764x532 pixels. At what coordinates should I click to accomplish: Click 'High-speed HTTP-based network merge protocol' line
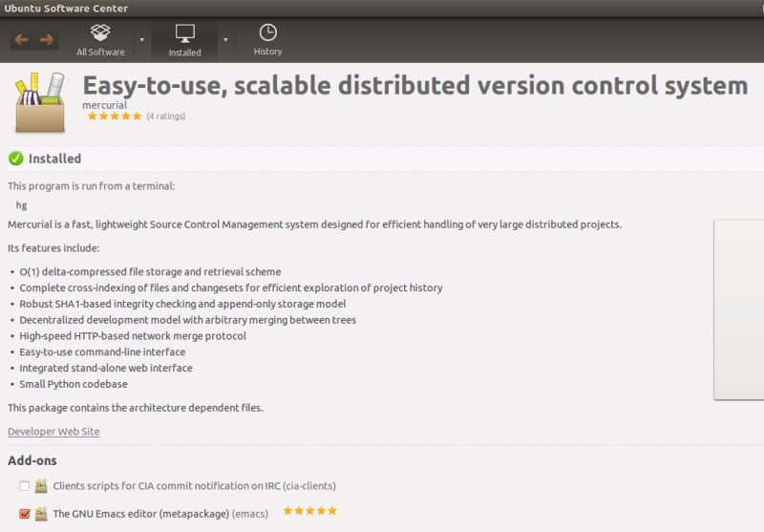pyautogui.click(x=133, y=336)
